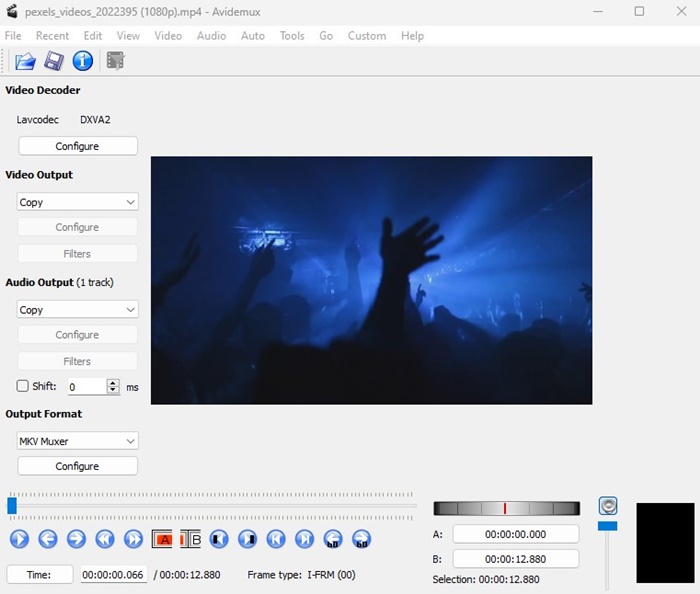The height and width of the screenshot is (594, 700).
Task: Search previous black frame icon
Action: coord(219,539)
